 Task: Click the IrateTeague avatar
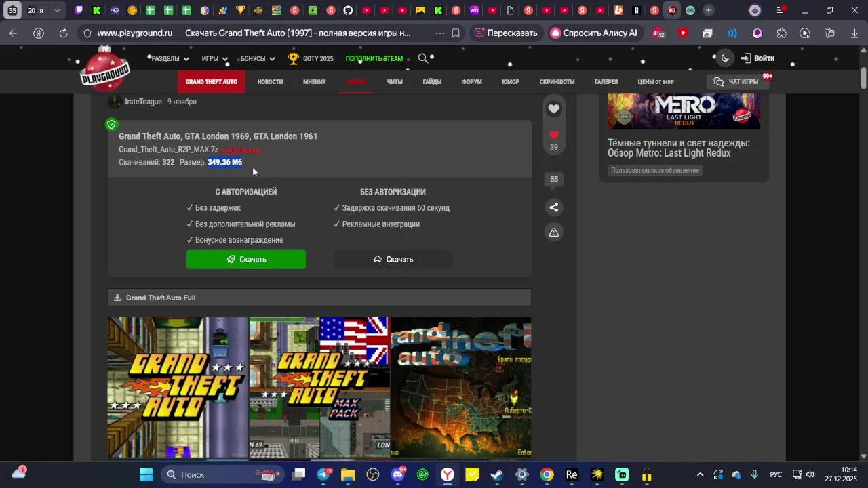click(x=115, y=102)
